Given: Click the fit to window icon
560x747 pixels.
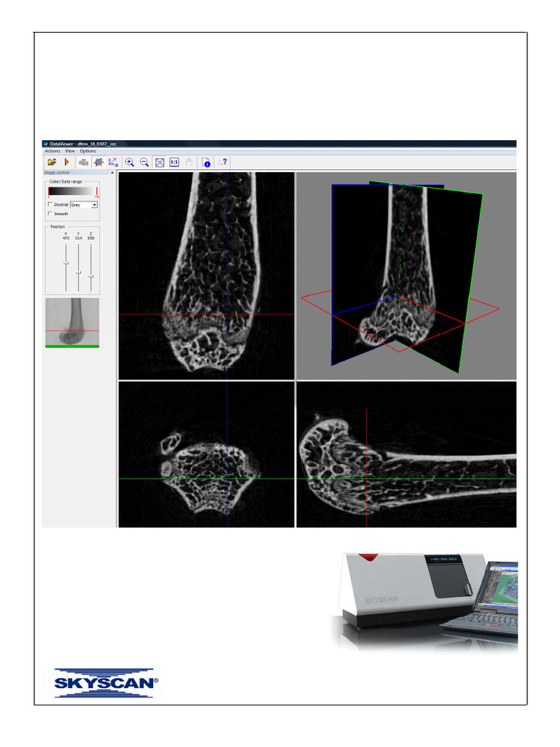Looking at the screenshot, I should (x=160, y=163).
